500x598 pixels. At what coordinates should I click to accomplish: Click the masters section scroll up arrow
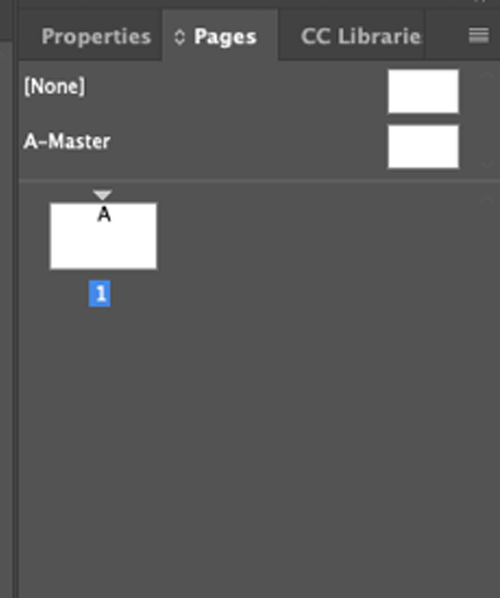click(487, 75)
